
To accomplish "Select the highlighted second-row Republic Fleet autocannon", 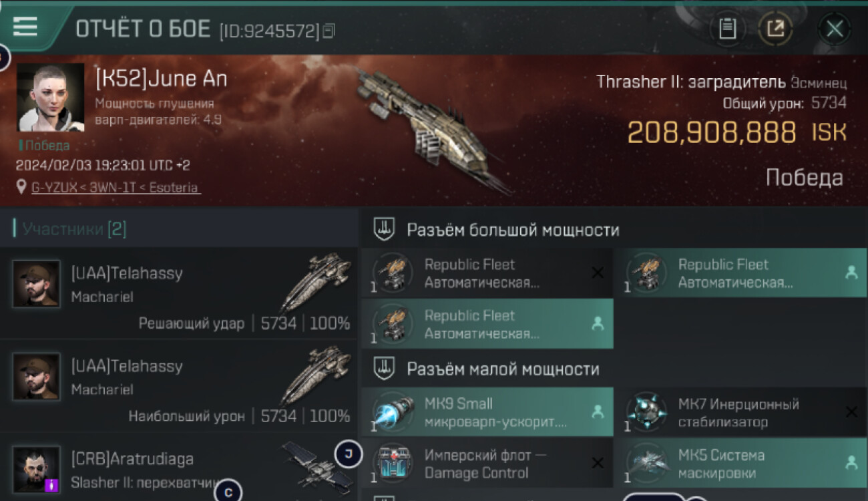I will [487, 324].
